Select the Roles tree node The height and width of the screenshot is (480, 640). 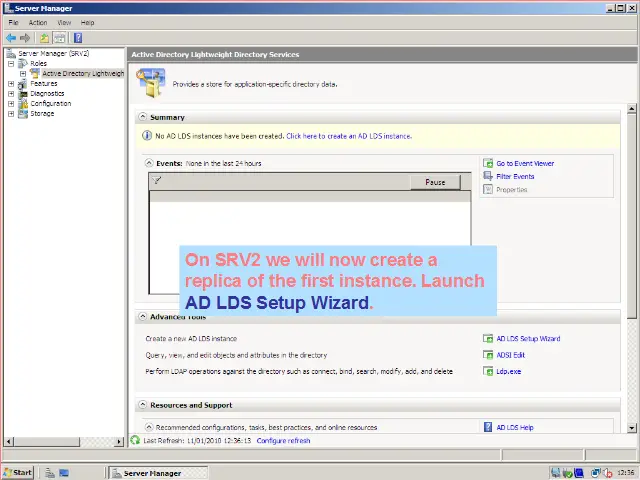point(38,63)
